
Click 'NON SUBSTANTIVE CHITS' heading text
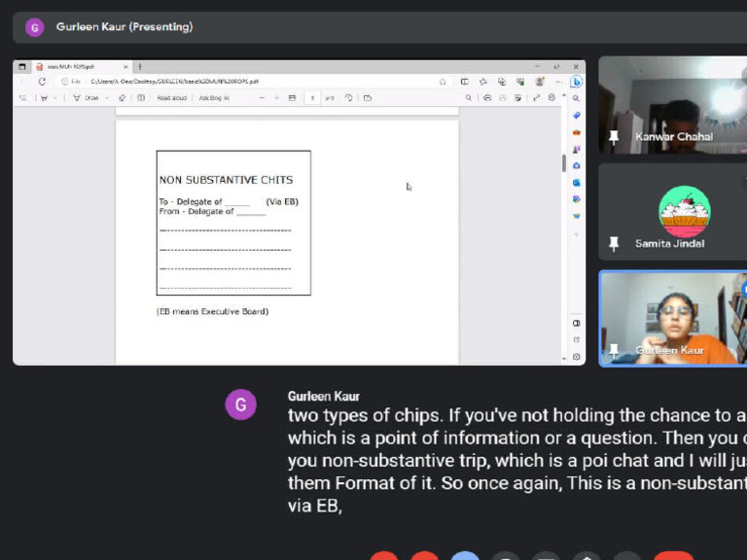pos(226,180)
